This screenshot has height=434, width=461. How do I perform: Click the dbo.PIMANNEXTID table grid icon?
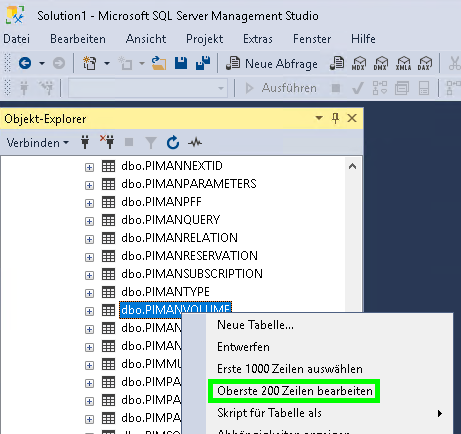coord(108,166)
